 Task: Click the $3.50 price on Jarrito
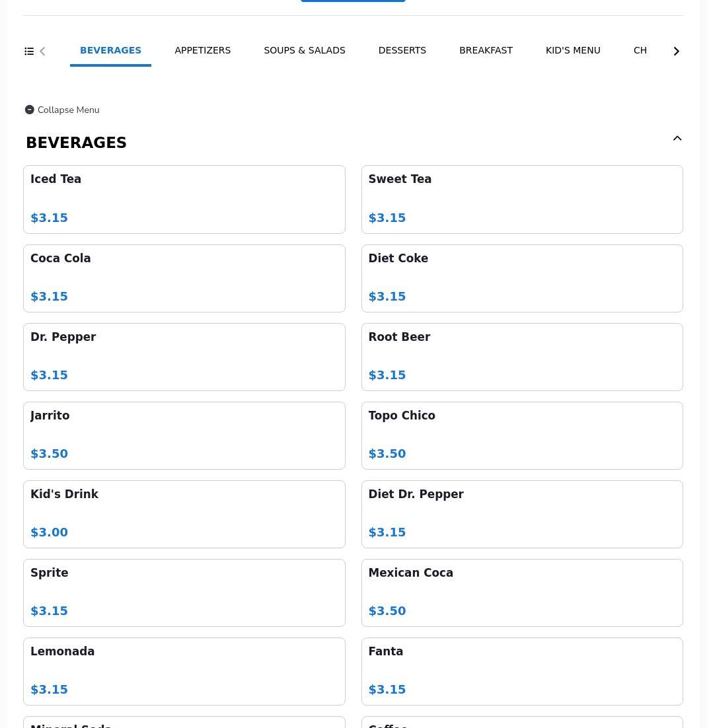(50, 454)
